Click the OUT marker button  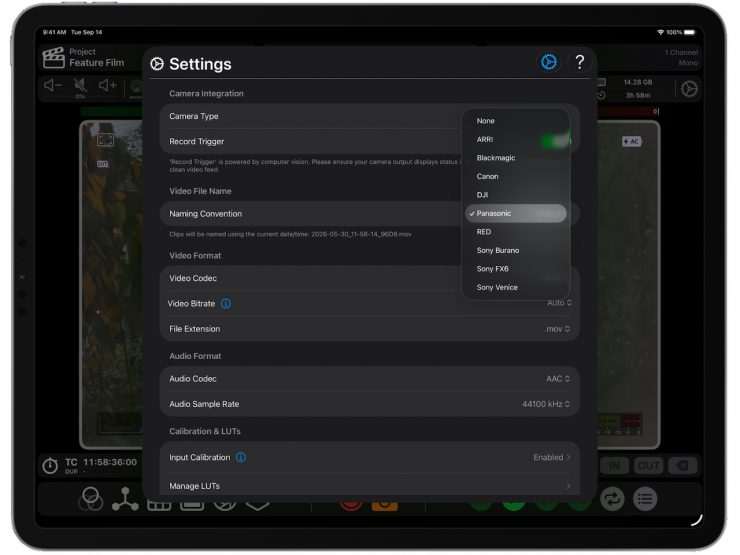click(648, 466)
